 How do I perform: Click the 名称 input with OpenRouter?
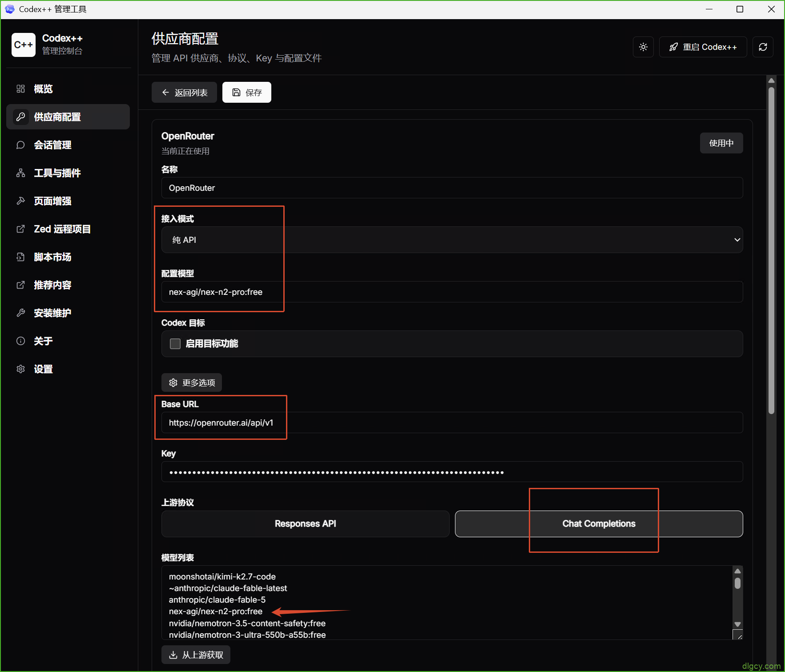point(452,188)
